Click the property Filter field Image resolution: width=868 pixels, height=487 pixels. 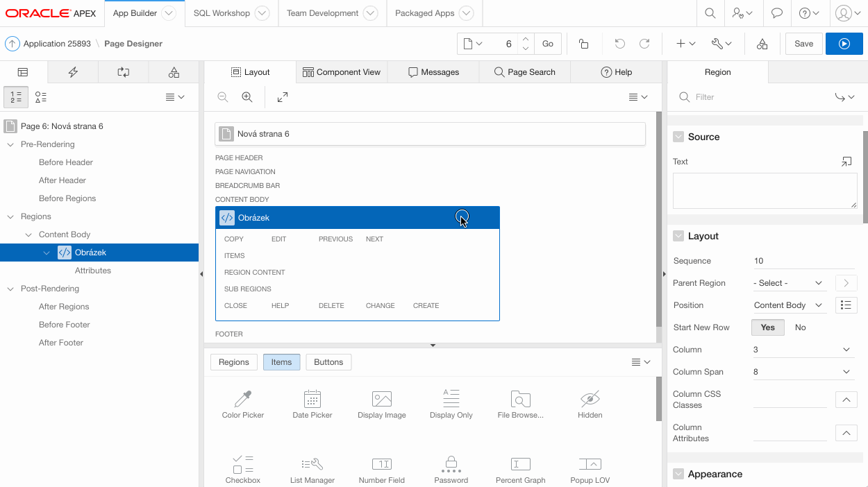point(757,97)
